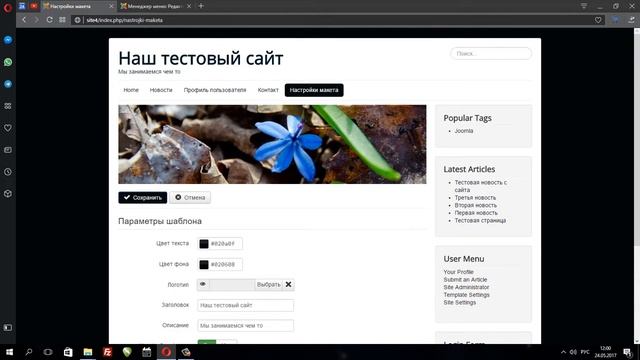The width and height of the screenshot is (640, 360).
Task: Open the Настройки макета menu item
Action: [314, 90]
